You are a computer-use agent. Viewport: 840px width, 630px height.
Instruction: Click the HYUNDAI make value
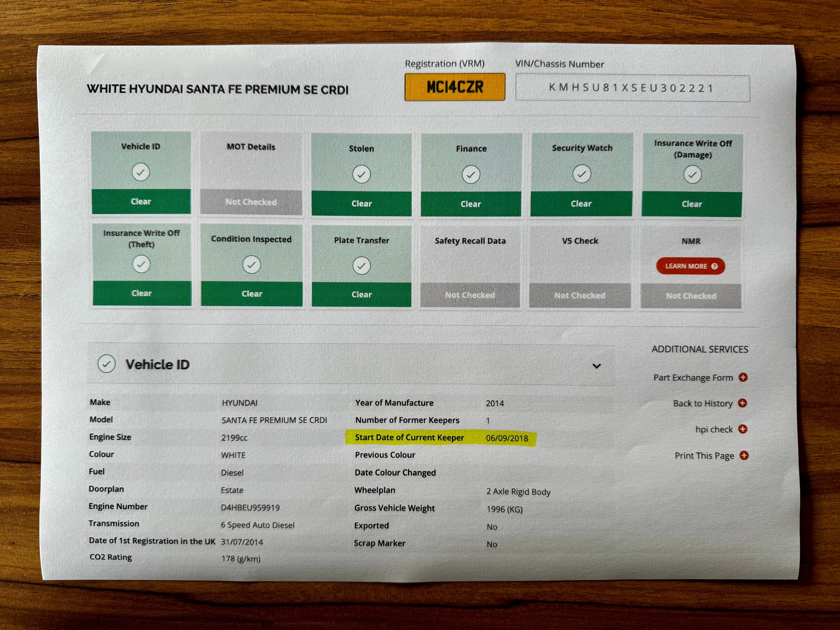pos(240,403)
